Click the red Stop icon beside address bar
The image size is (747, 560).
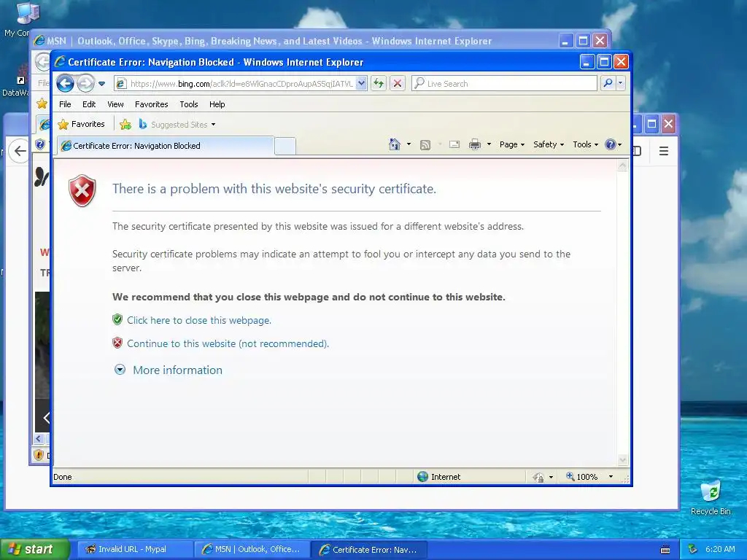(398, 84)
